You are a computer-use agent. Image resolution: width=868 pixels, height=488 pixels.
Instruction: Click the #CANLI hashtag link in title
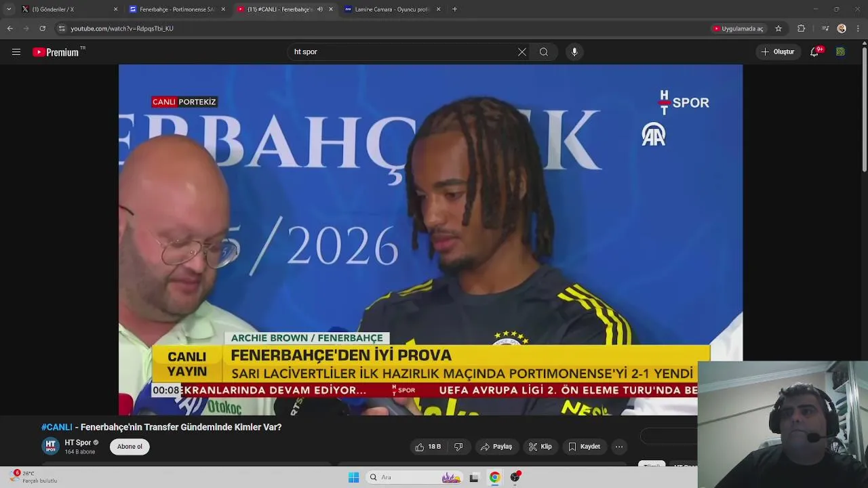tap(57, 427)
